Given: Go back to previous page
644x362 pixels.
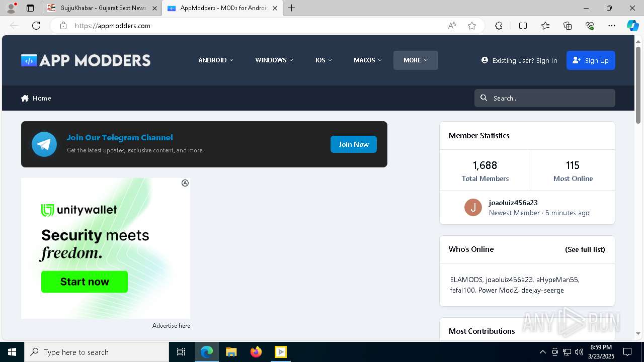Looking at the screenshot, I should pyautogui.click(x=14, y=26).
